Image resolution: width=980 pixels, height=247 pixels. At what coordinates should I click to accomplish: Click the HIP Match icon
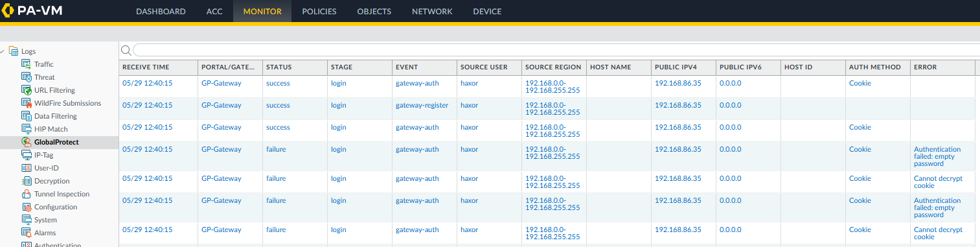coord(27,129)
